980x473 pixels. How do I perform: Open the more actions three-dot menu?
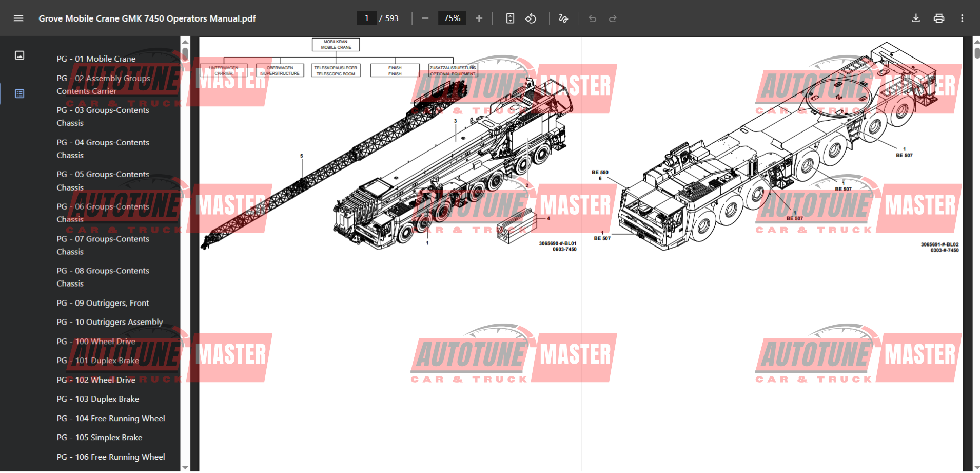[x=962, y=18]
